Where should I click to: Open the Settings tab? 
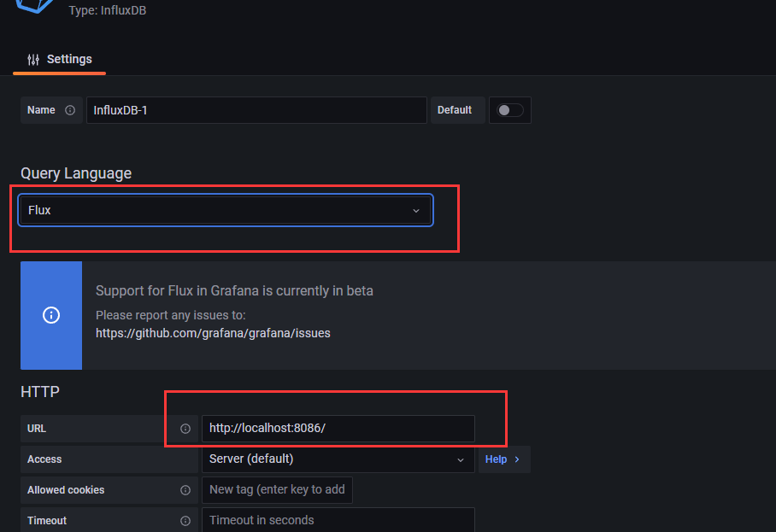tap(59, 59)
